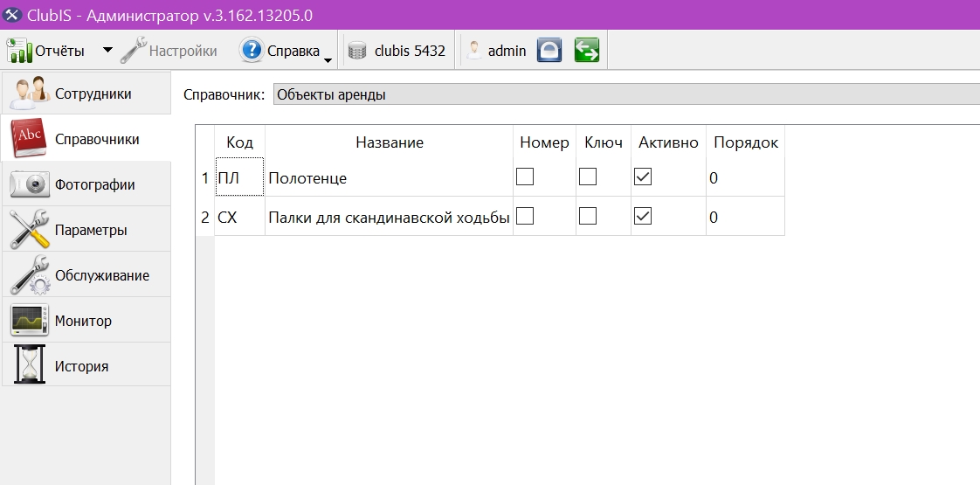Click the Номер column header
The width and height of the screenshot is (980, 485).
tap(544, 142)
